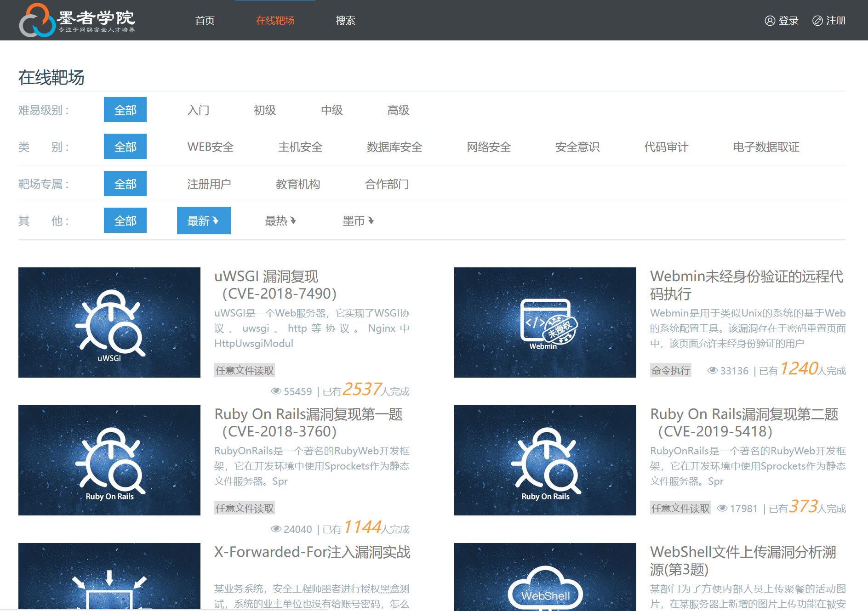Open the uWSGI bug thumbnail
The image size is (868, 611).
(x=109, y=322)
